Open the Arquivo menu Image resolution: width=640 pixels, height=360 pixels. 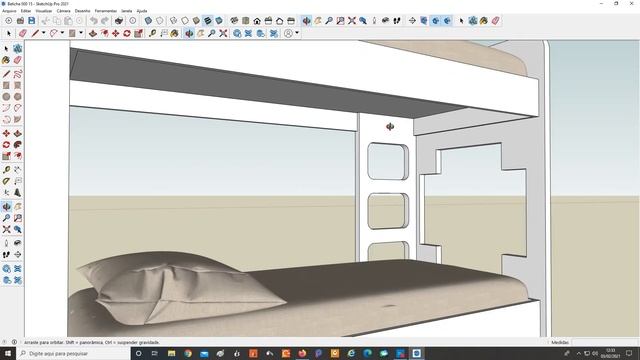point(9,11)
